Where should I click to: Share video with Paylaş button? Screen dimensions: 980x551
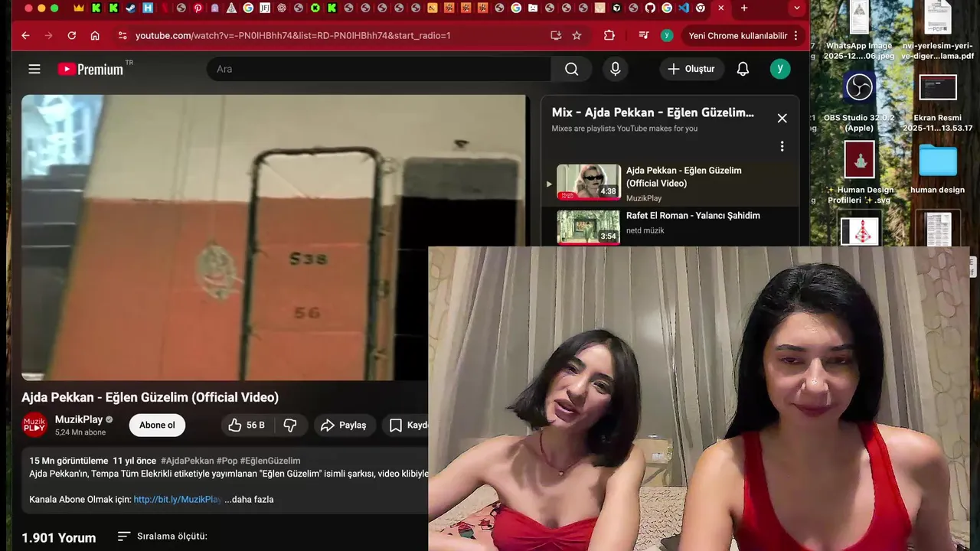(x=345, y=425)
